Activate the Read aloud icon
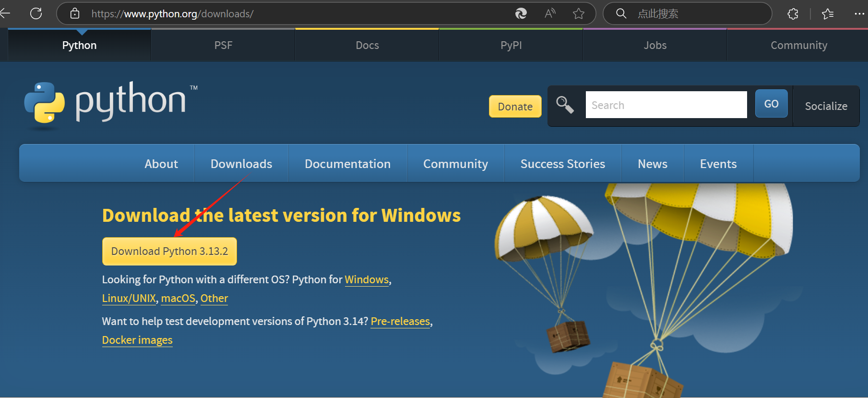 [x=550, y=13]
